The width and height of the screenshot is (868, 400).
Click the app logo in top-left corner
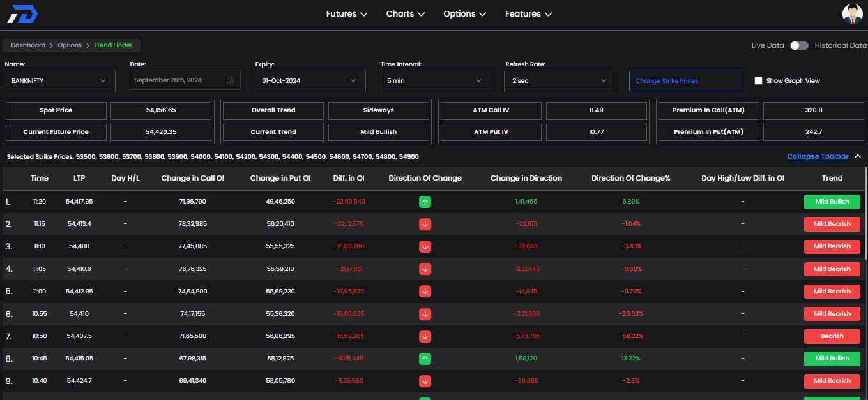click(x=22, y=14)
